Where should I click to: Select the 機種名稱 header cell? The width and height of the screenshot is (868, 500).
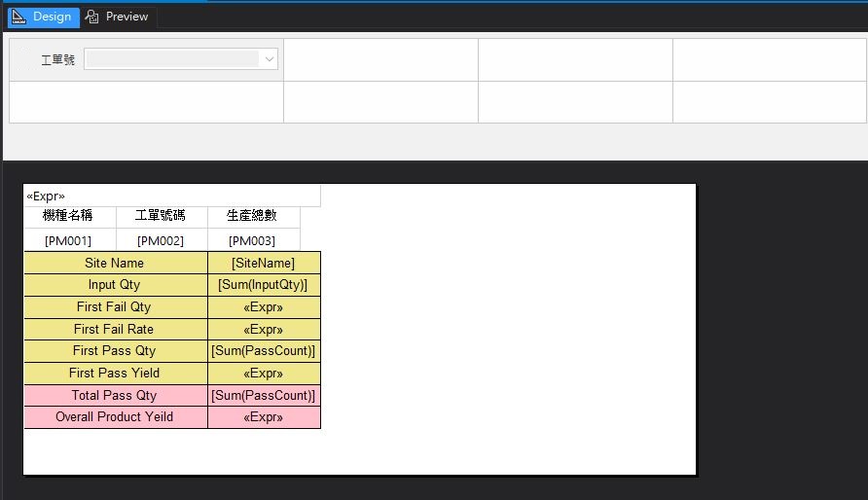point(68,216)
